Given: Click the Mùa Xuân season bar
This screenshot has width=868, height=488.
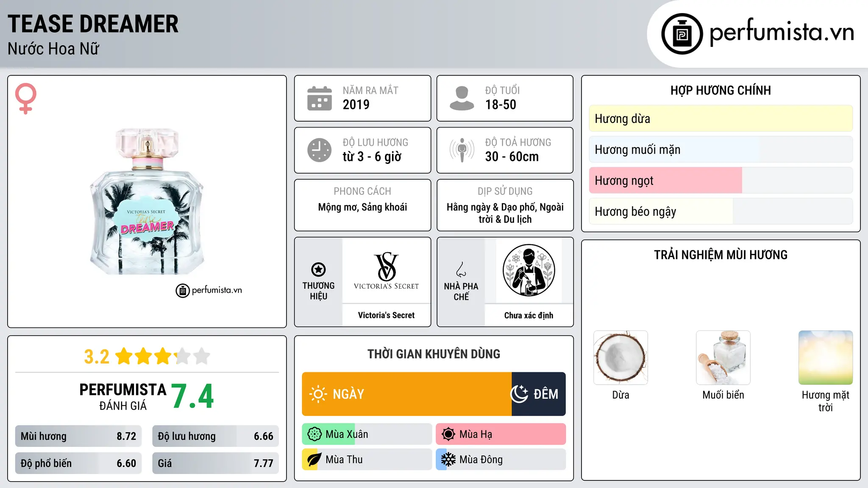Looking at the screenshot, I should (x=367, y=434).
